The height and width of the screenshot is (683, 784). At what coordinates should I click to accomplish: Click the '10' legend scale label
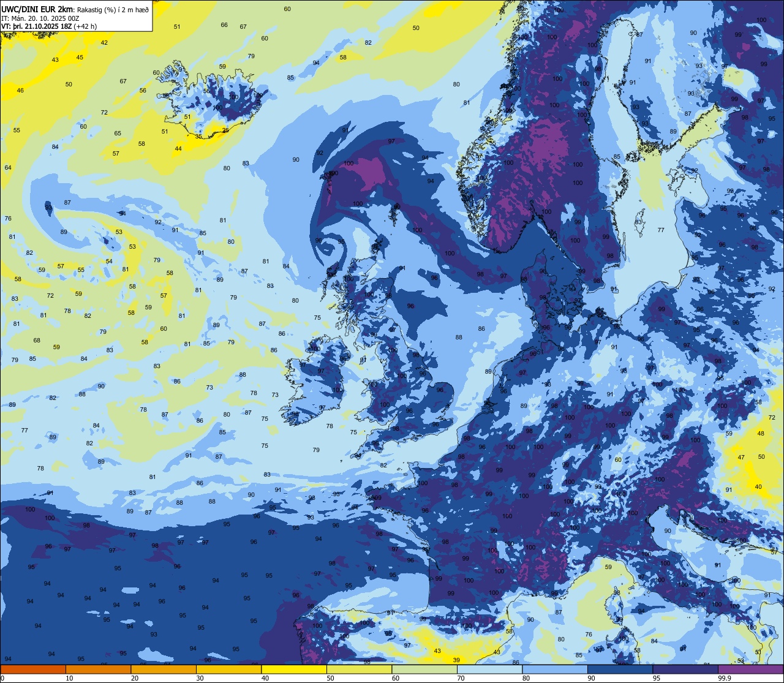click(x=69, y=678)
